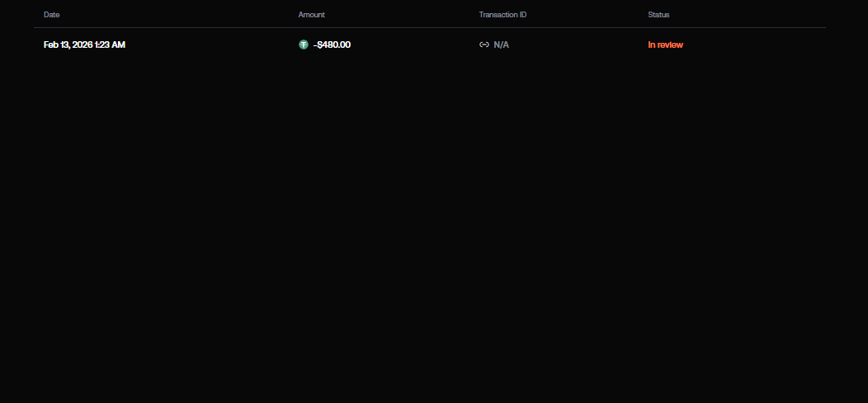
Task: Click the Transaction ID column header
Action: (502, 15)
